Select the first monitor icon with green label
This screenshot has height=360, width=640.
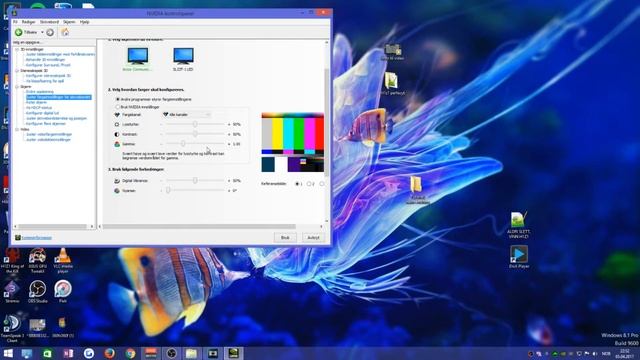click(138, 56)
